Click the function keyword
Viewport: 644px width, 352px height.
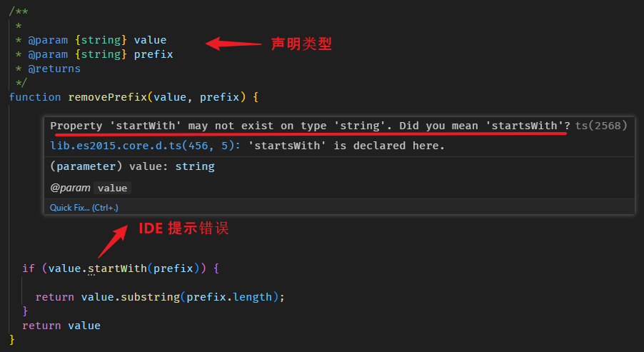point(35,96)
